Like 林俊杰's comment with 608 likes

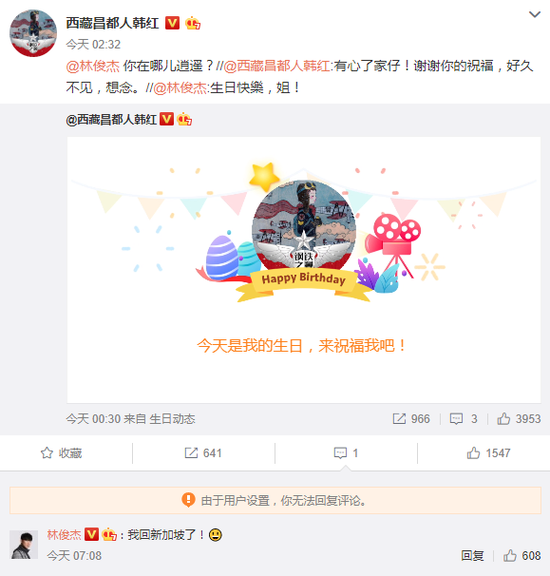(x=522, y=556)
